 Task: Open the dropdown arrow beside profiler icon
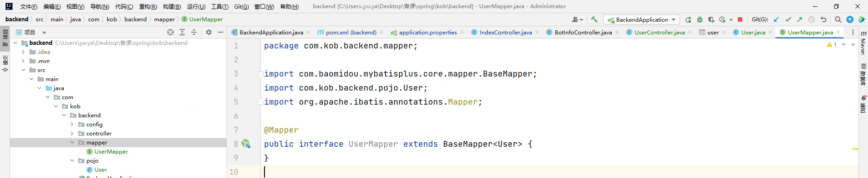coord(731,19)
